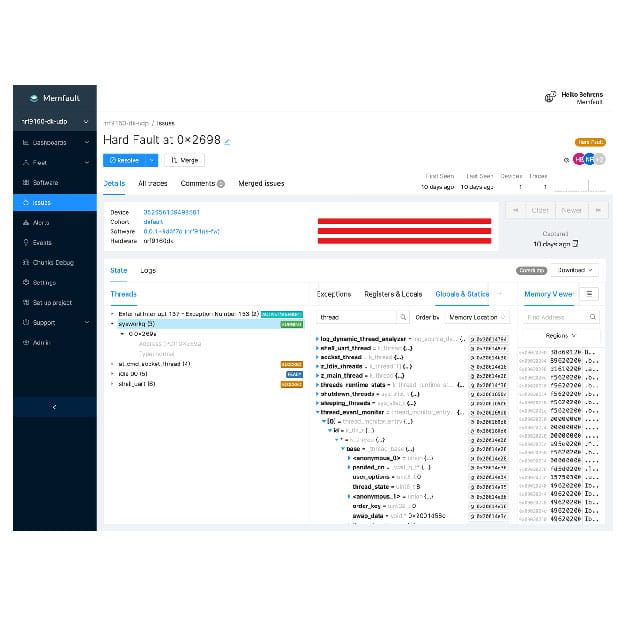
Task: Click the edit pencil beside issue title
Action: pos(228,141)
